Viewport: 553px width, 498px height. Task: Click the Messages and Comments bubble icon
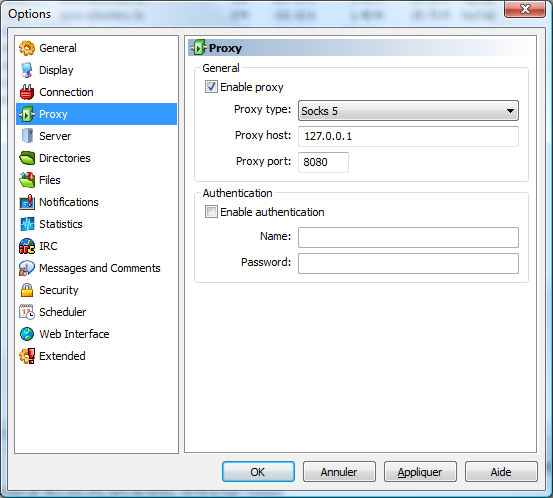[27, 268]
